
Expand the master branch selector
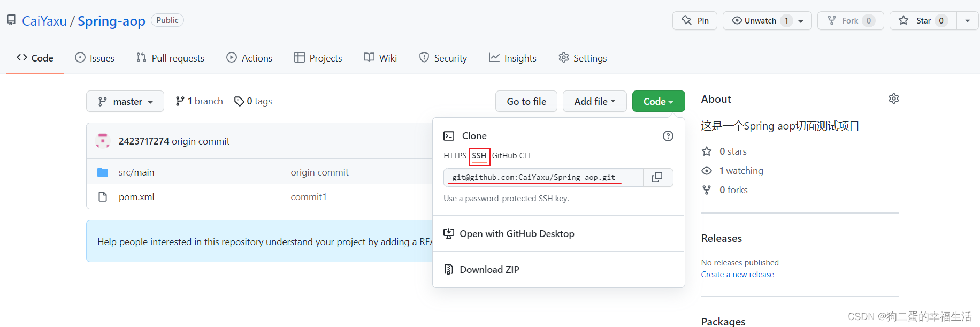tap(125, 101)
